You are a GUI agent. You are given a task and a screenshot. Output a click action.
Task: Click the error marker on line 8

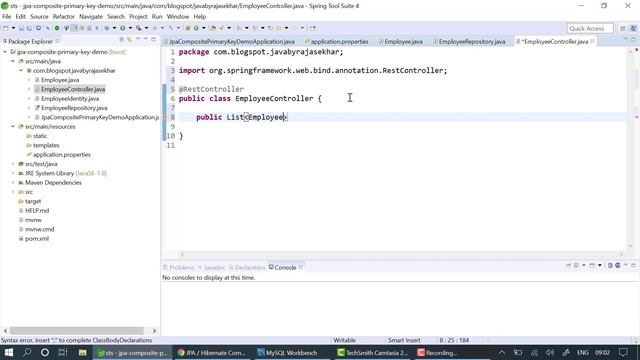pos(165,117)
